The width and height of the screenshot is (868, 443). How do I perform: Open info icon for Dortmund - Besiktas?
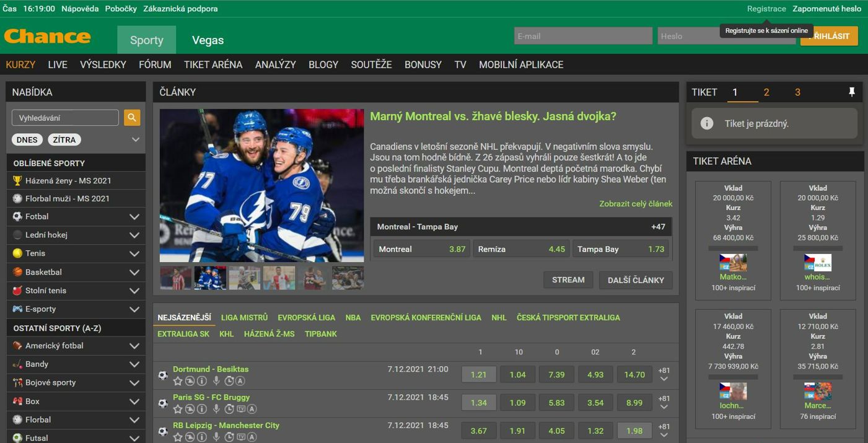click(201, 381)
